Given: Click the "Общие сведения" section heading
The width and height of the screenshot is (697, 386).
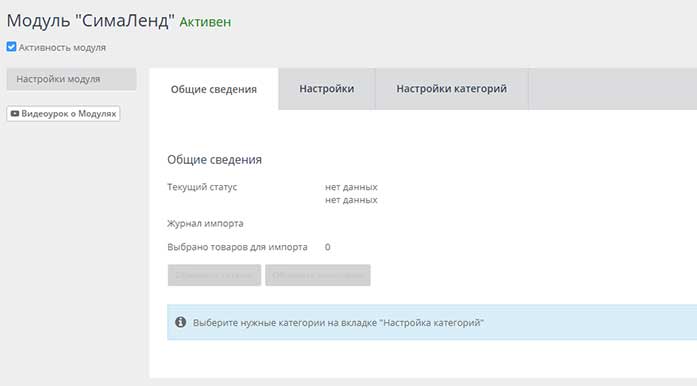Looking at the screenshot, I should (214, 160).
